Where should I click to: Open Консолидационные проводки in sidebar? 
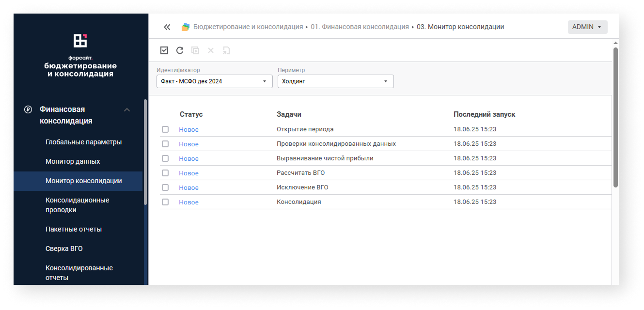pos(78,205)
